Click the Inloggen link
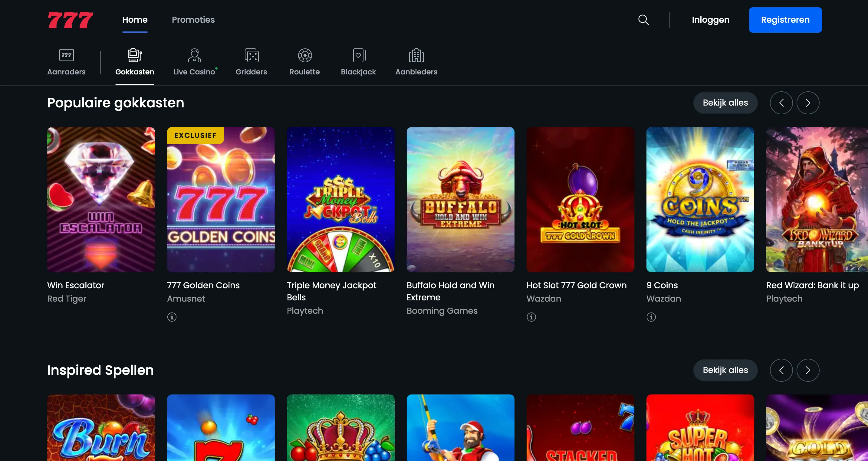The image size is (868, 461). point(711,20)
